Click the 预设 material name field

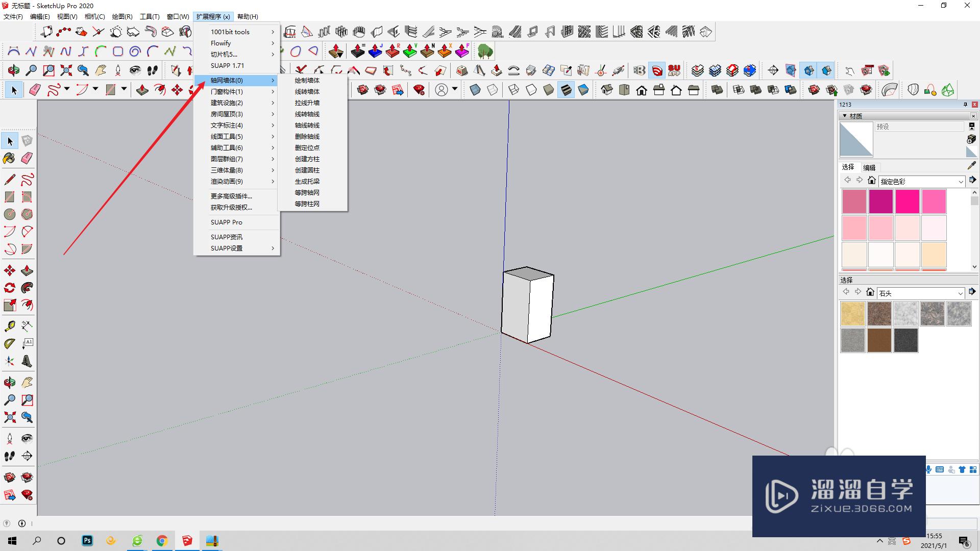(920, 127)
